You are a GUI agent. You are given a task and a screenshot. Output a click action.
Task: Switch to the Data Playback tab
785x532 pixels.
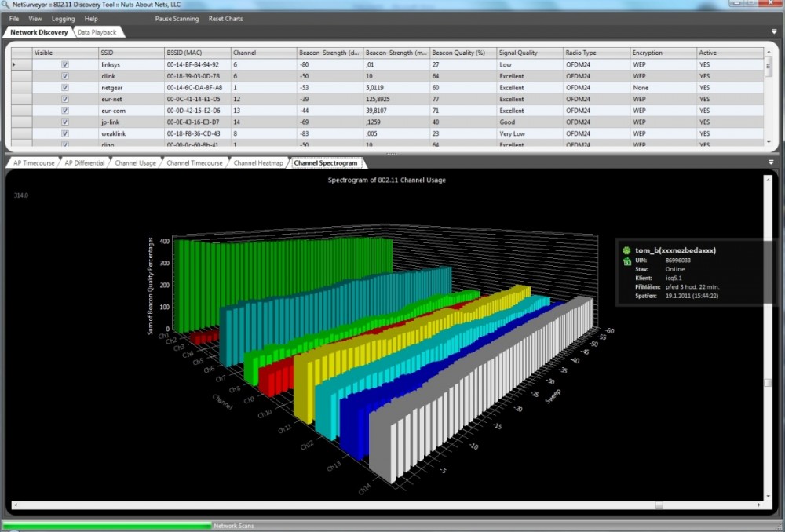click(97, 32)
